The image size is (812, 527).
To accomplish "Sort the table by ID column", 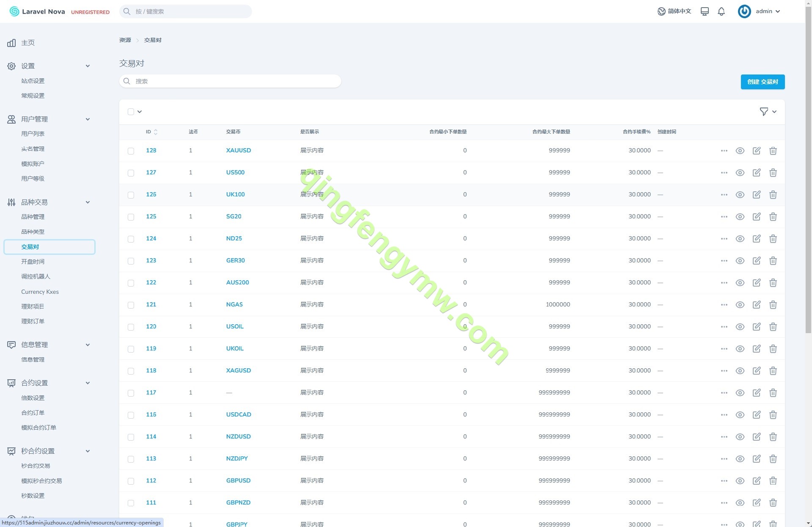I will [152, 132].
